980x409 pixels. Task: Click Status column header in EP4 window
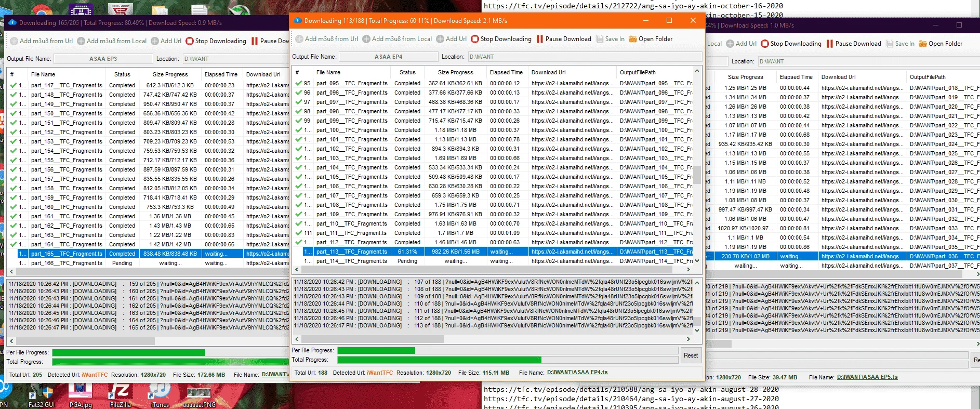click(407, 72)
